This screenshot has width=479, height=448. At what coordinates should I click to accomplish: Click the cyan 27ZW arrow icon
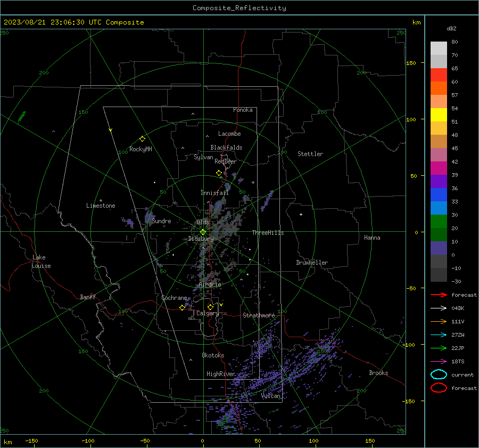tap(439, 335)
